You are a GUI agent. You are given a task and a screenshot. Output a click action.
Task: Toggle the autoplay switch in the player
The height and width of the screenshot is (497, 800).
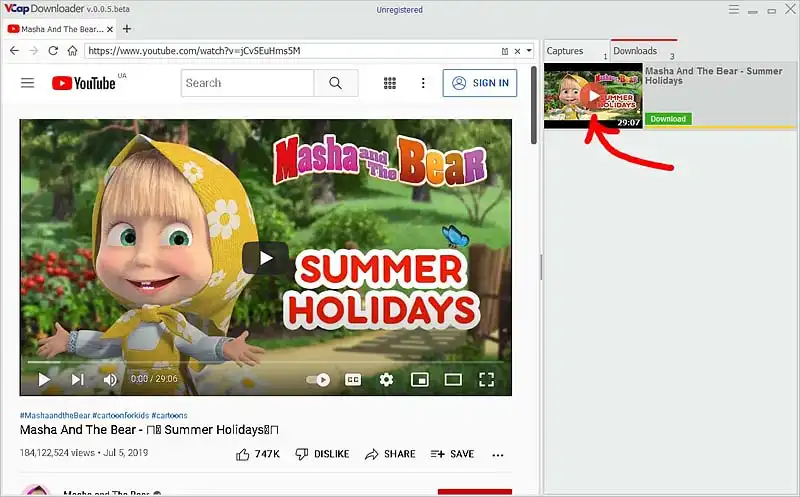(318, 380)
